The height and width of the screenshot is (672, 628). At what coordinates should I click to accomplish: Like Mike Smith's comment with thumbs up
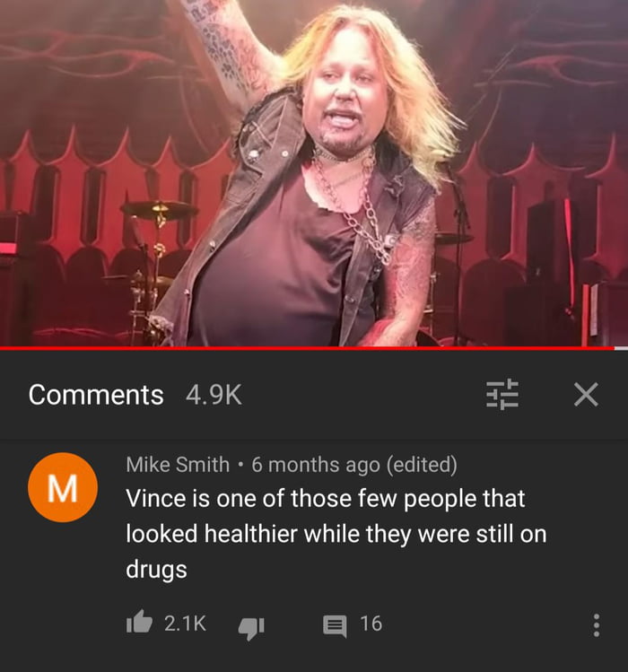coord(139,623)
